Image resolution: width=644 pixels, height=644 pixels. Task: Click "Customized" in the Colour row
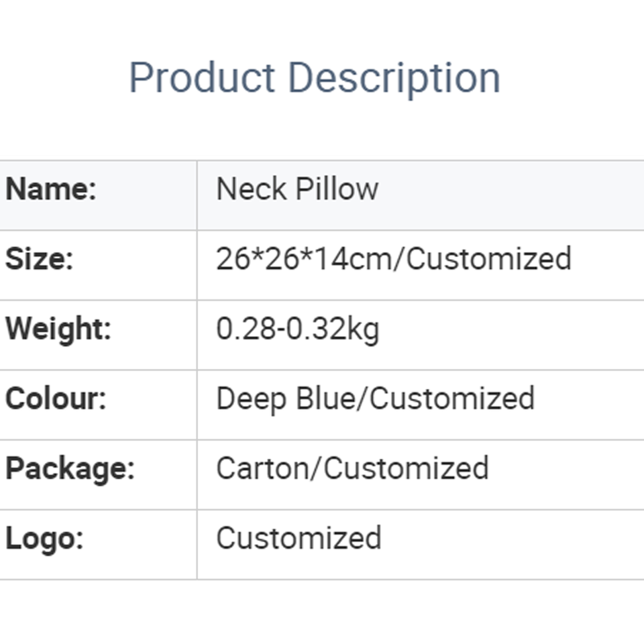point(452,398)
